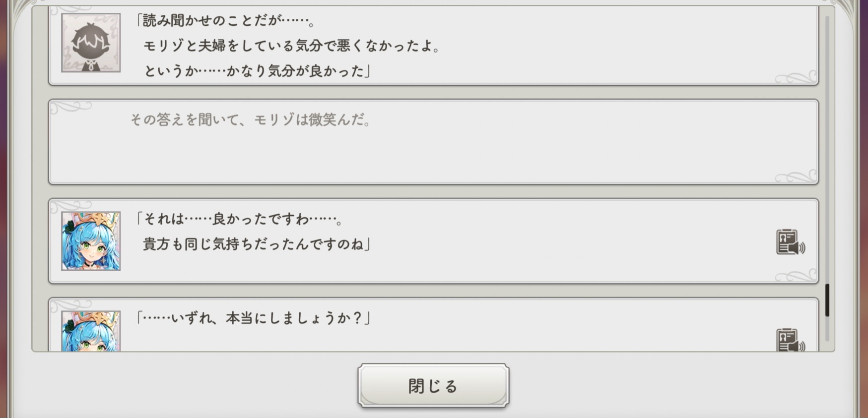
Task: Click swirl ornament at narration box's bottom-right
Action: pyautogui.click(x=796, y=177)
